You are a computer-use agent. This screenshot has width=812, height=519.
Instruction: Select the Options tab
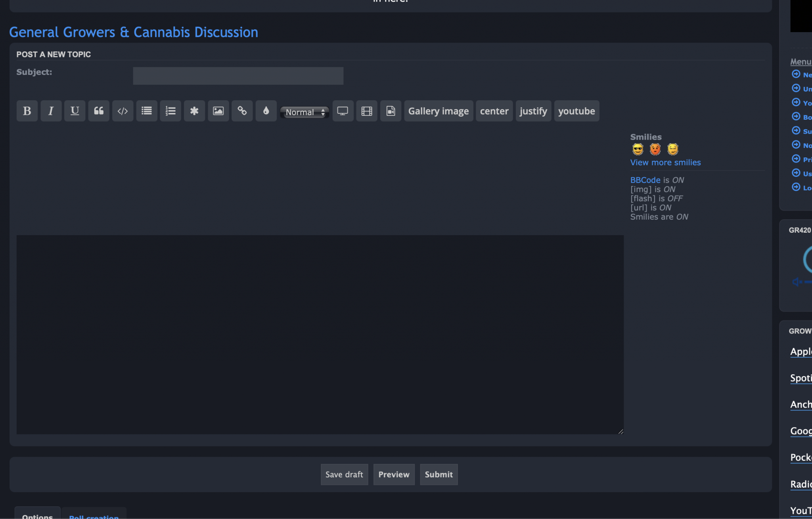point(37,515)
